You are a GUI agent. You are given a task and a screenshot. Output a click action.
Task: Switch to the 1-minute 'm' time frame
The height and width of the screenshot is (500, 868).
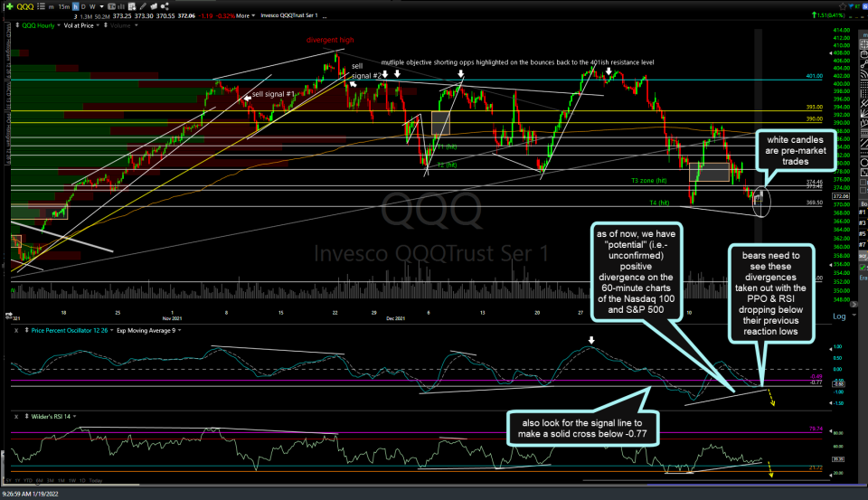pos(51,6)
